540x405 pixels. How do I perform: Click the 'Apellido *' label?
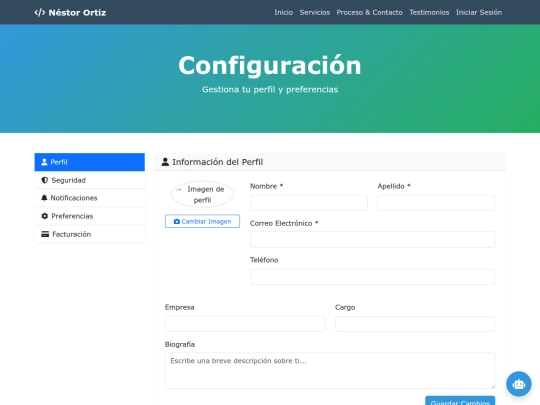[394, 186]
